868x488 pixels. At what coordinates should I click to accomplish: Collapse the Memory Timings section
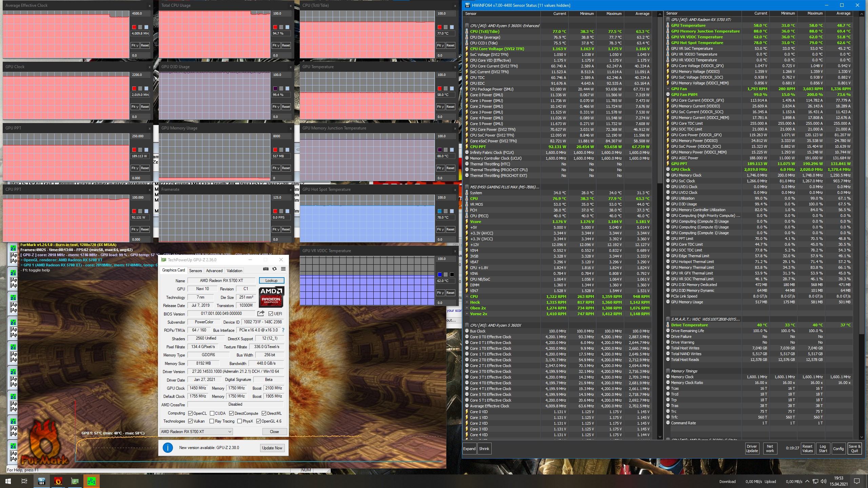pyautogui.click(x=668, y=371)
